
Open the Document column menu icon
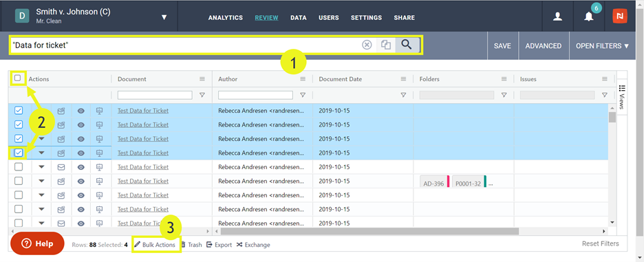pyautogui.click(x=202, y=79)
